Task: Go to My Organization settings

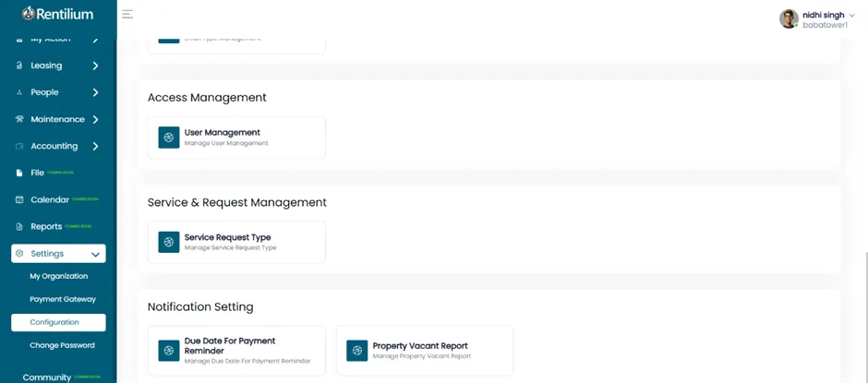Action: tap(59, 276)
